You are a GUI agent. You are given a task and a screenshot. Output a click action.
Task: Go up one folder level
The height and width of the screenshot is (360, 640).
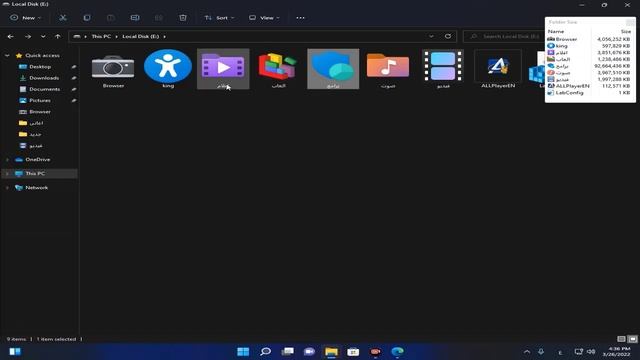point(58,36)
